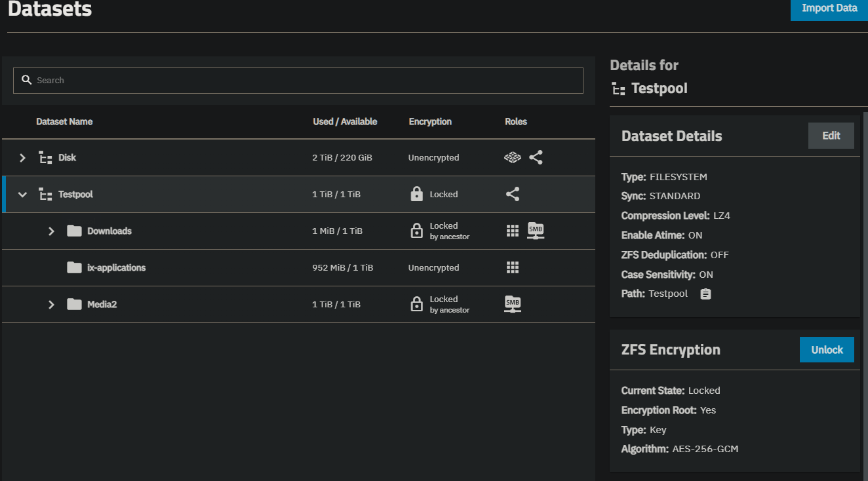Select the Disk dataset name

pos(68,158)
